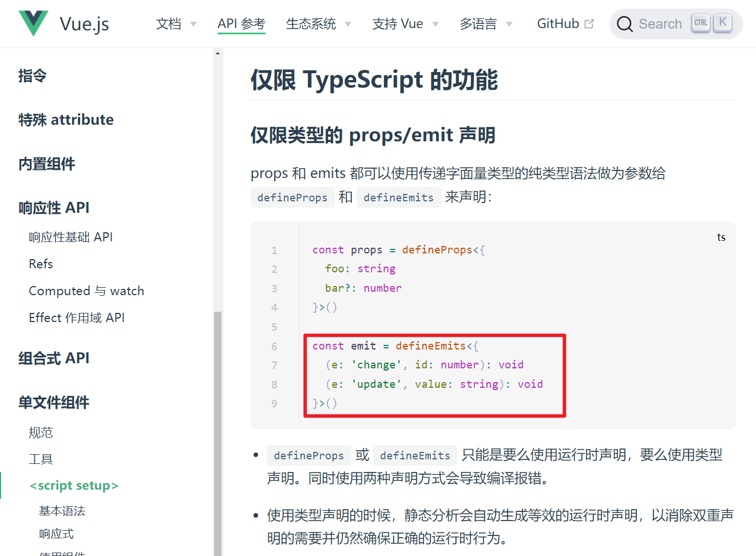Click the defineProps inline code in intro paragraph
This screenshot has height=556, width=756.
click(x=292, y=197)
